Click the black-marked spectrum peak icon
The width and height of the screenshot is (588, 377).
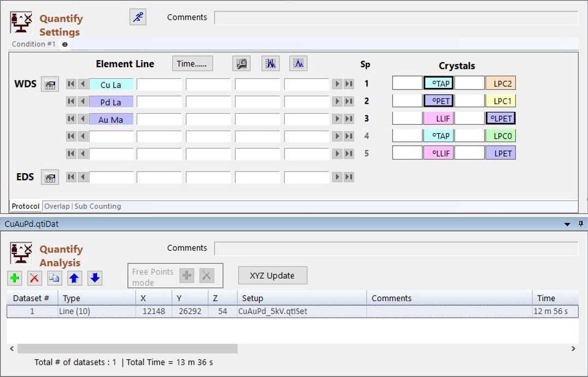tap(270, 64)
